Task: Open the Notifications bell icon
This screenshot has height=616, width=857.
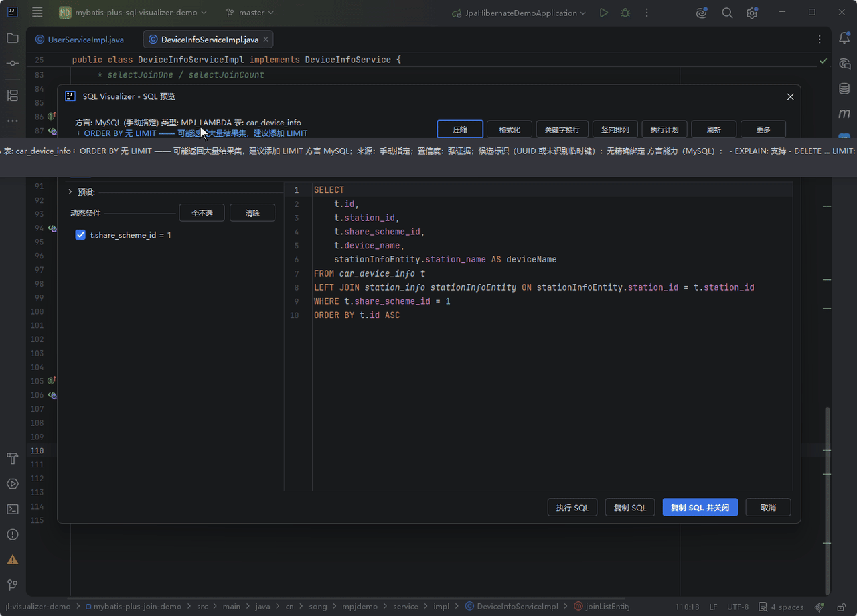Action: point(844,38)
